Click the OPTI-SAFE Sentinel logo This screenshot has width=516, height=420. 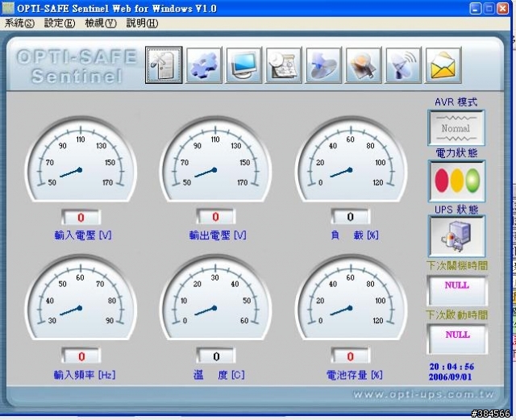tap(77, 66)
